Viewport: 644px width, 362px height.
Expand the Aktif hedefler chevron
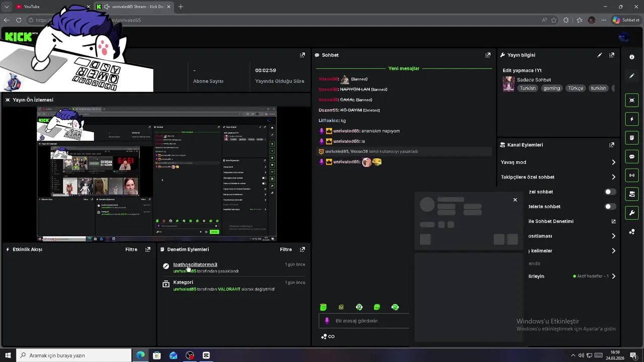coord(613,276)
